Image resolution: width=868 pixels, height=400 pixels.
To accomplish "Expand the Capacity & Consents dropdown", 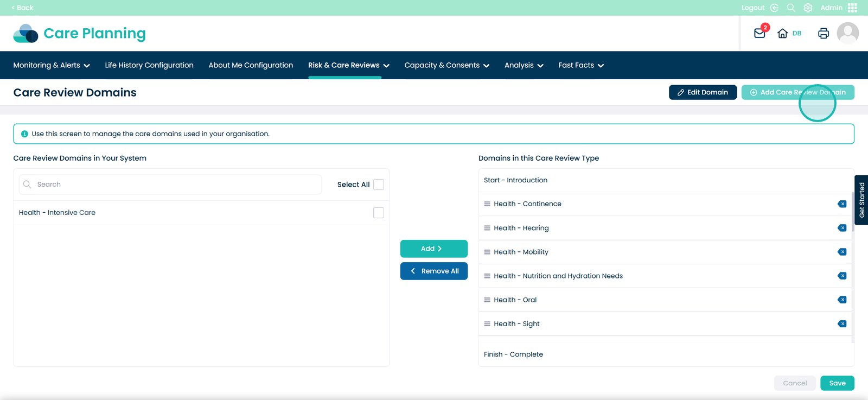I will click(x=446, y=65).
